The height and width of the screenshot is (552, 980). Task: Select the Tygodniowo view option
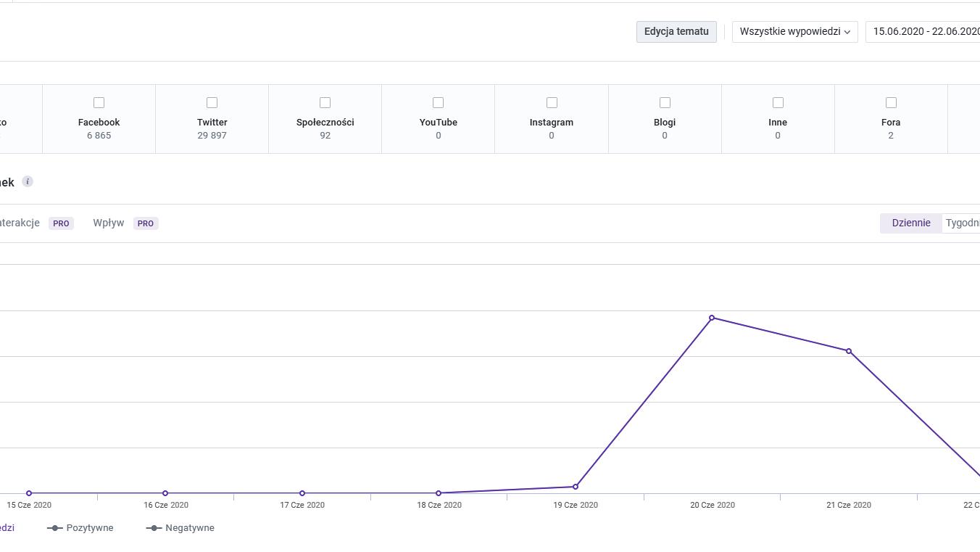pos(962,223)
